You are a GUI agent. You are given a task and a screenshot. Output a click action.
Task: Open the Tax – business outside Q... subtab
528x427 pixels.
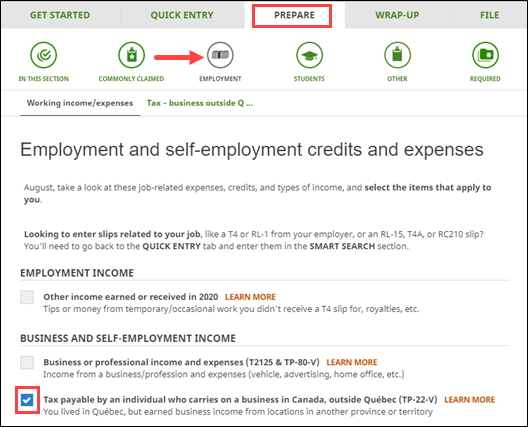click(200, 103)
